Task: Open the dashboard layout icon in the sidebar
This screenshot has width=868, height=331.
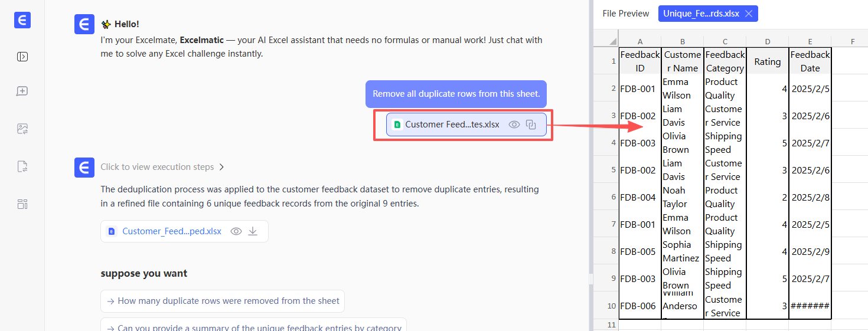Action: pyautogui.click(x=22, y=204)
